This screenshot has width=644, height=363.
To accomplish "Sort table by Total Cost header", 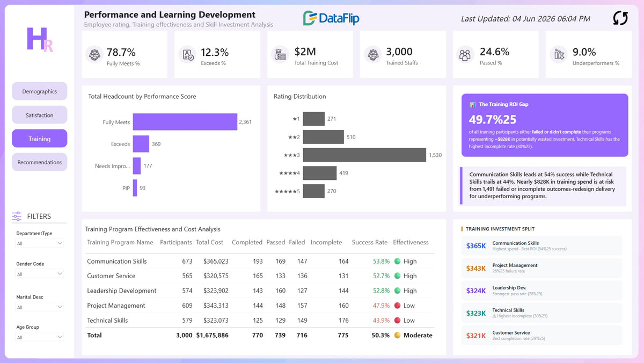I will (209, 242).
